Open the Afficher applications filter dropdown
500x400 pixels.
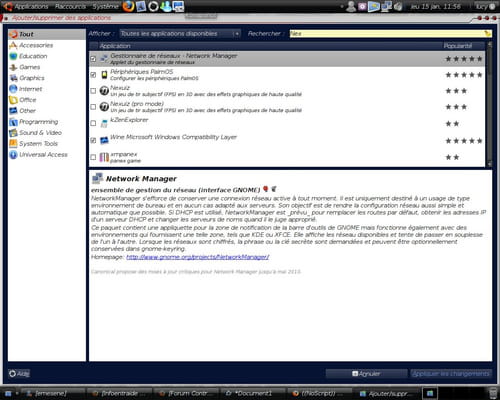click(180, 33)
